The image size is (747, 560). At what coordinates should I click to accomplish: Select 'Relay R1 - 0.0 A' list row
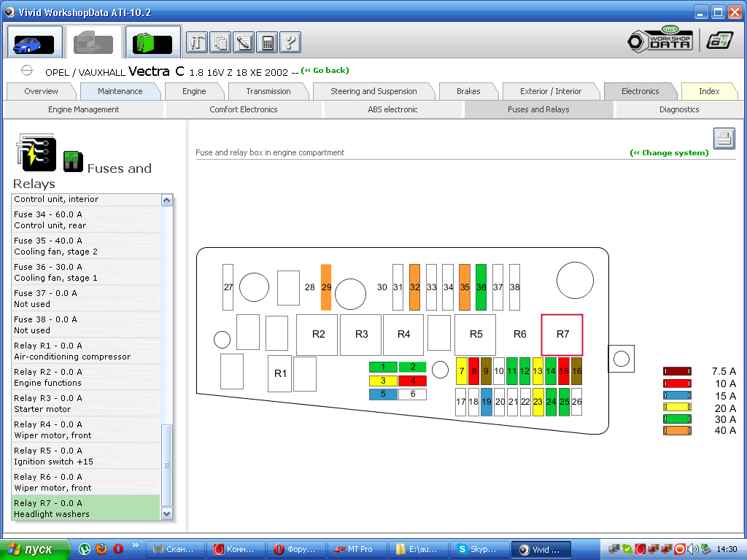(x=86, y=351)
